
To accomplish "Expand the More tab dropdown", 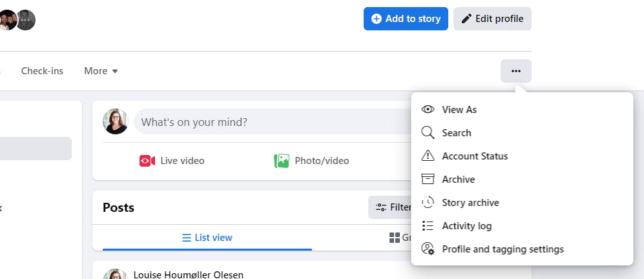I will pos(101,71).
